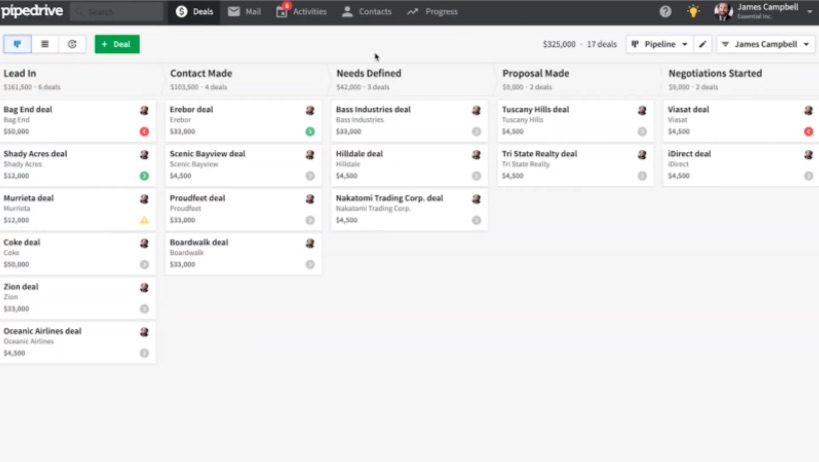819x462 pixels.
Task: Click owner avatar on Viasat deal
Action: click(809, 110)
